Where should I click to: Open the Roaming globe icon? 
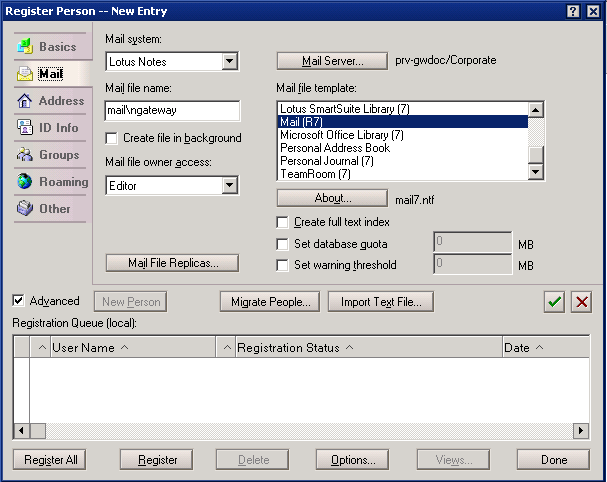tap(25, 181)
